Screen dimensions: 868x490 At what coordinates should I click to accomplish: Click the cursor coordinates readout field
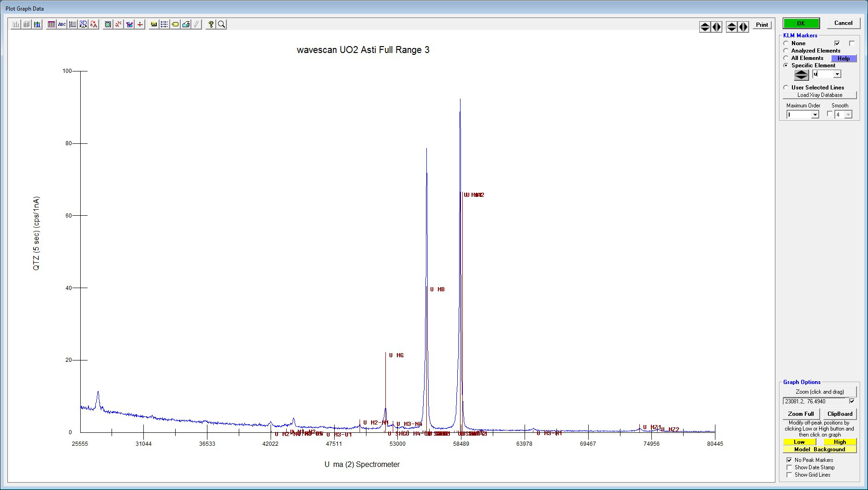point(815,401)
